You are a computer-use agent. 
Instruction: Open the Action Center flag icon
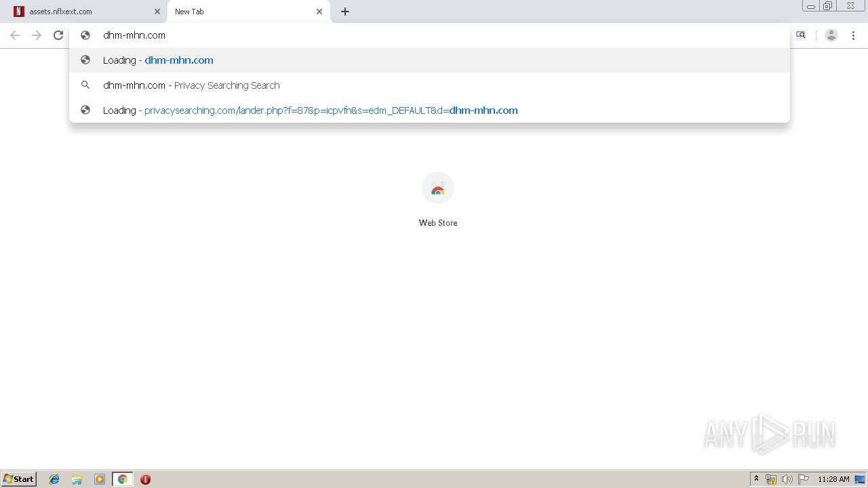[x=804, y=479]
